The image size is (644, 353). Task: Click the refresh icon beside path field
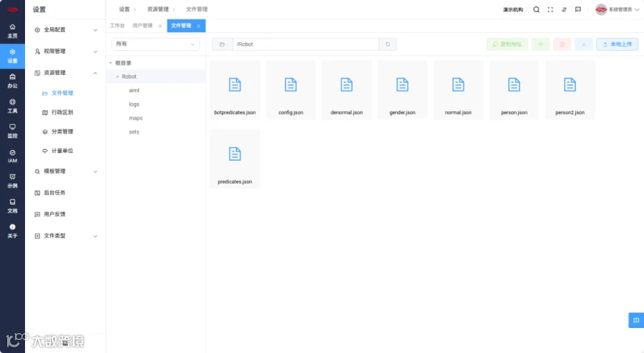click(x=387, y=44)
